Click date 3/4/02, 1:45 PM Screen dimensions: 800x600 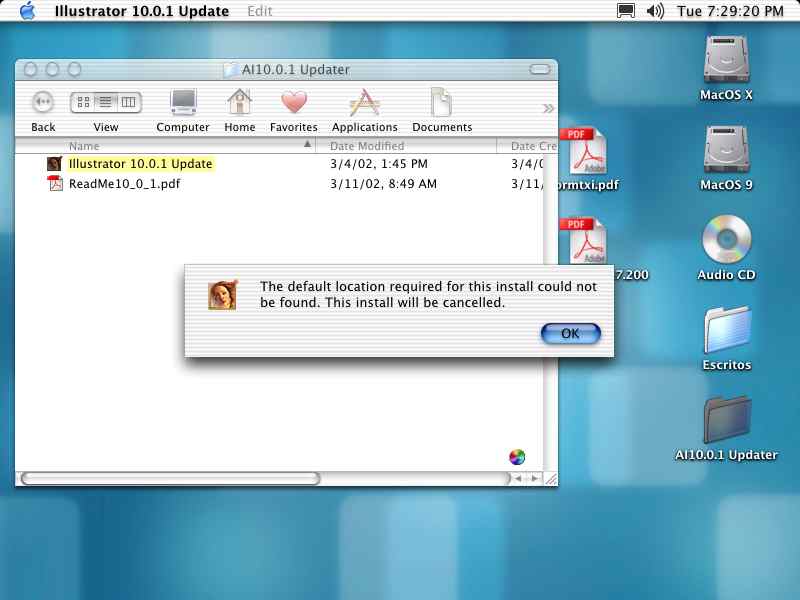379,164
